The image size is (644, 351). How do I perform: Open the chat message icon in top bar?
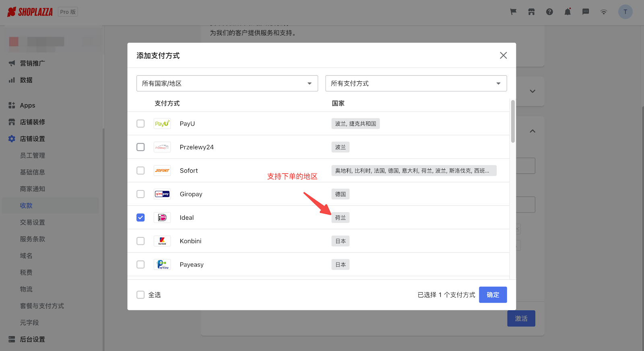[x=586, y=12]
